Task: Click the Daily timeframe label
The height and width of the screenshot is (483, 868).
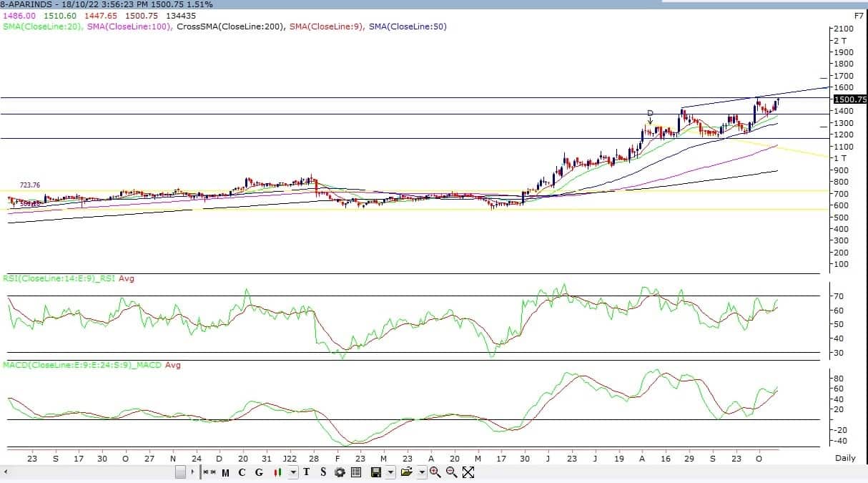Action: pyautogui.click(x=845, y=457)
